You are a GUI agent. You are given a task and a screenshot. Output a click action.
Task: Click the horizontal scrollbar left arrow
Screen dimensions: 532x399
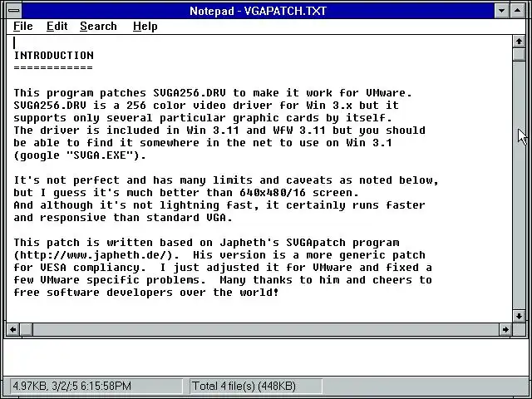coord(13,329)
